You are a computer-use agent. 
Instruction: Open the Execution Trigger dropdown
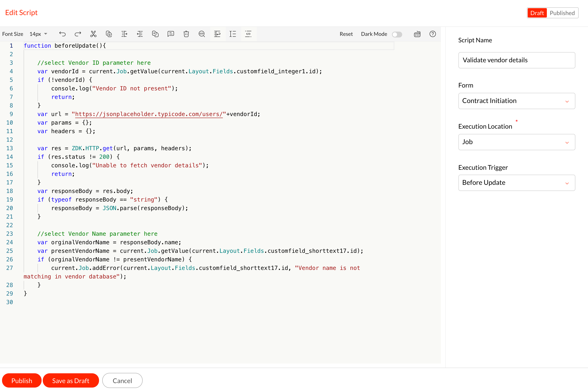(516, 183)
